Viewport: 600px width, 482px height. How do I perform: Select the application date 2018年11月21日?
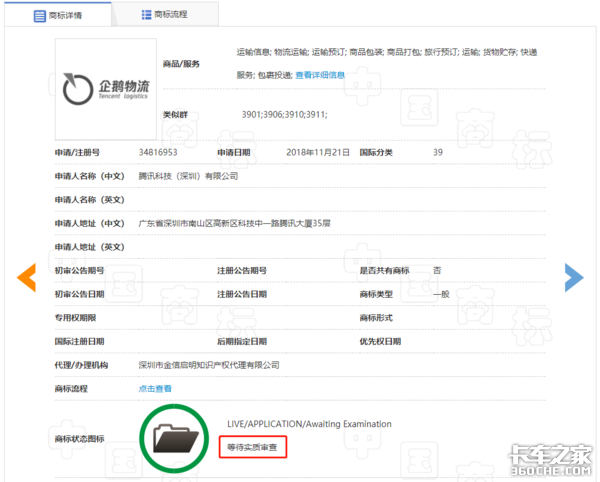(x=318, y=152)
